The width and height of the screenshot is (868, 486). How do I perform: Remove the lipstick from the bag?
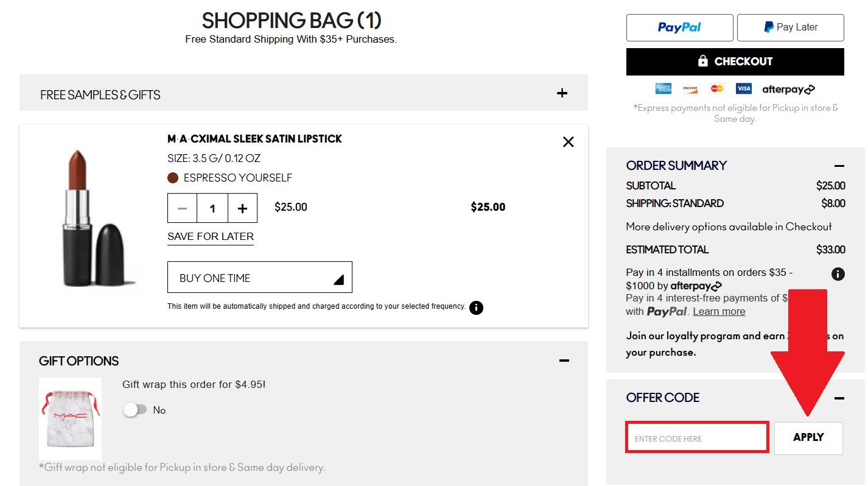point(568,141)
